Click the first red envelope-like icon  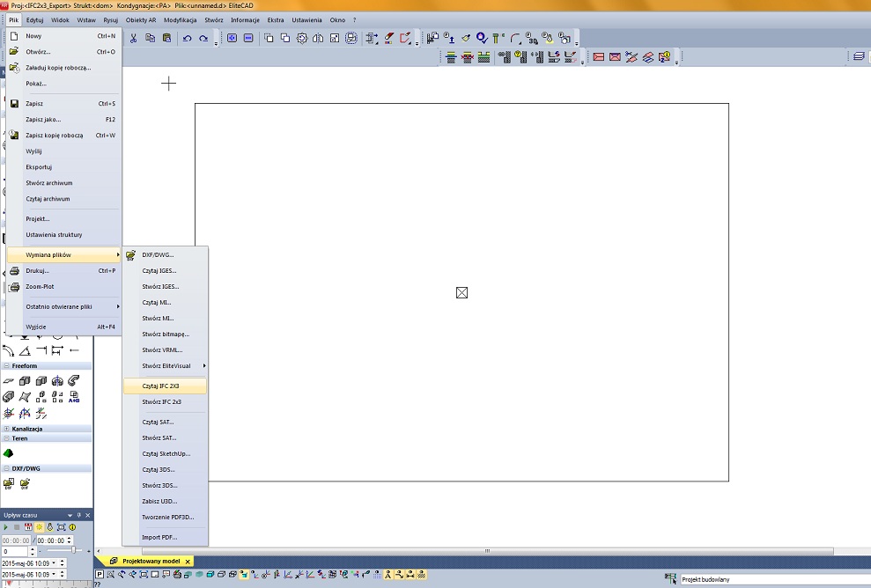coord(598,56)
